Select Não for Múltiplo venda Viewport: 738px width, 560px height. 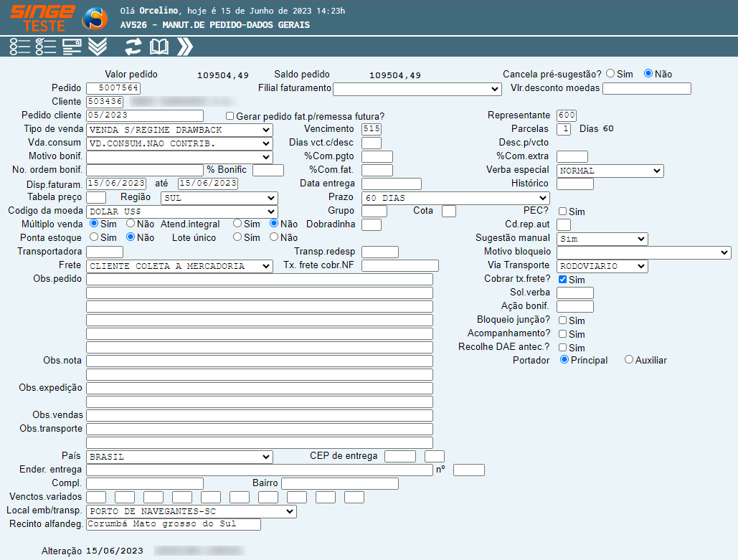click(x=131, y=224)
